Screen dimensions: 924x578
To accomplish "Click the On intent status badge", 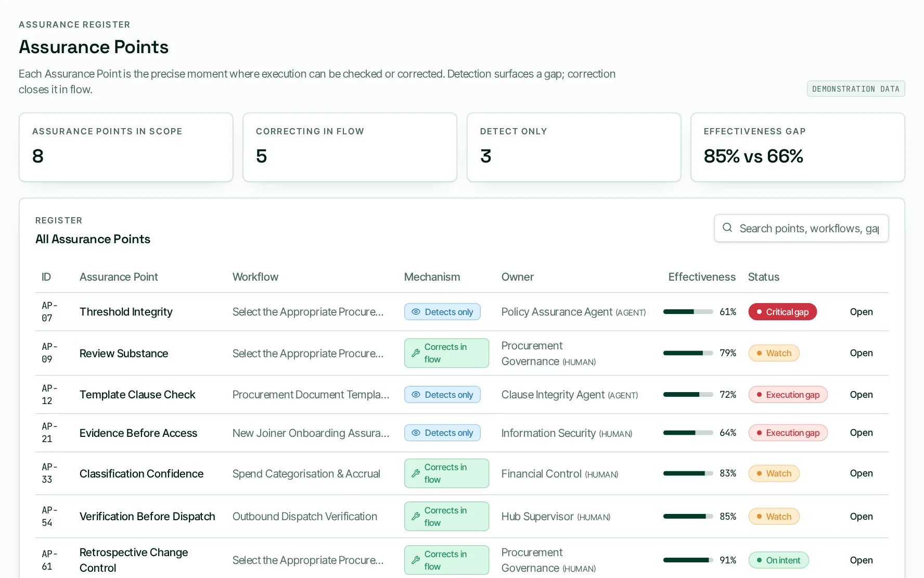I will point(778,560).
